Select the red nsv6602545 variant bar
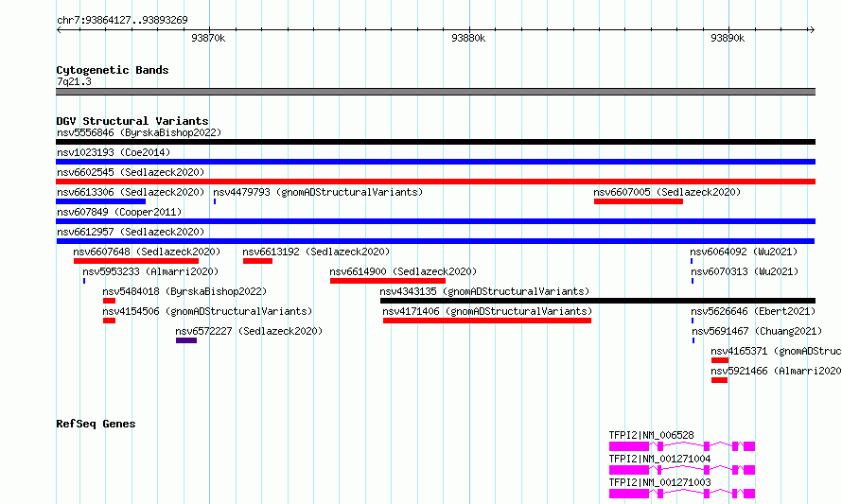Image resolution: width=842 pixels, height=504 pixels. pos(435,182)
